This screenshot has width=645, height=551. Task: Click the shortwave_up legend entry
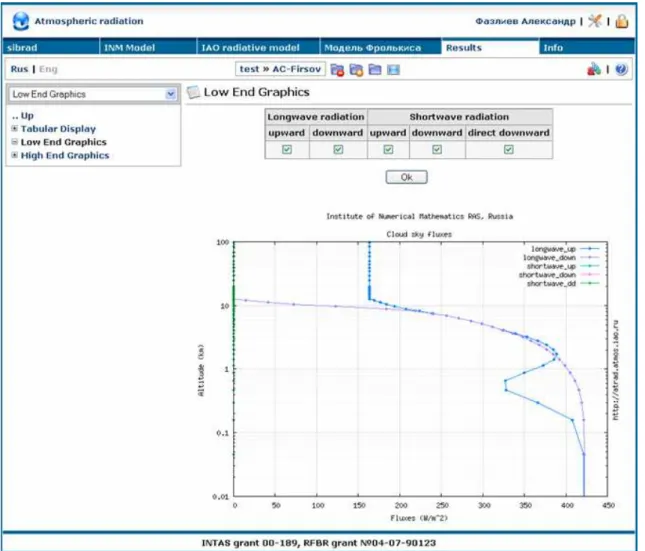coord(563,266)
